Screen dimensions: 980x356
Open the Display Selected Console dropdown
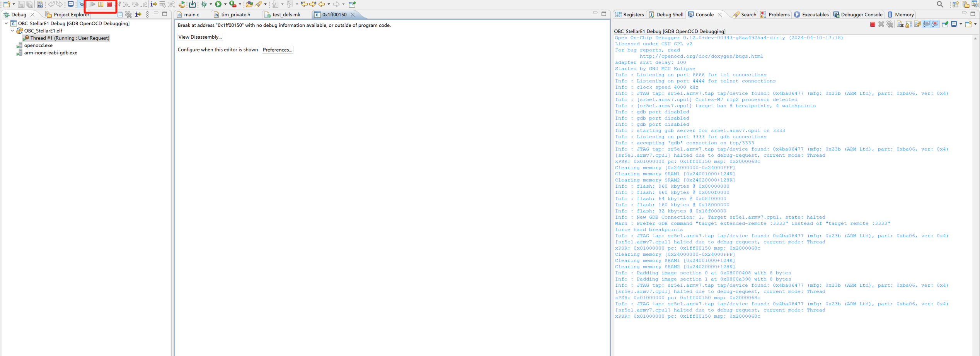(x=960, y=24)
